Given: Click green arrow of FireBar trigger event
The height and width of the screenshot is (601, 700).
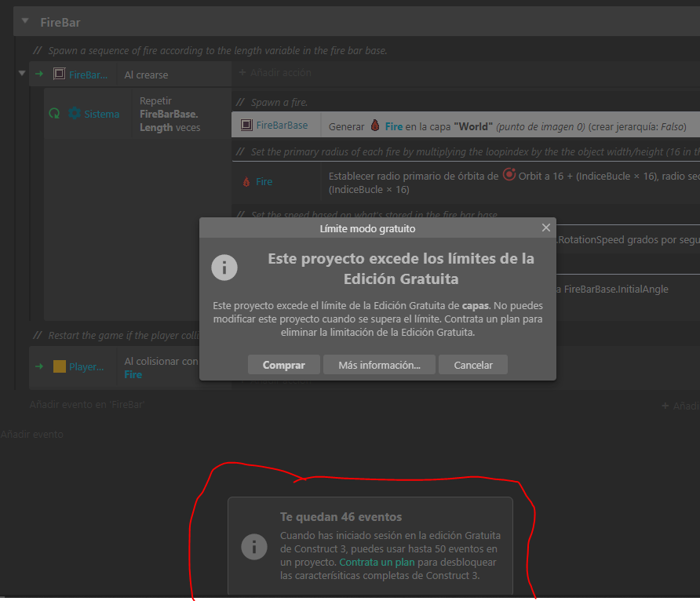Looking at the screenshot, I should coord(39,74).
